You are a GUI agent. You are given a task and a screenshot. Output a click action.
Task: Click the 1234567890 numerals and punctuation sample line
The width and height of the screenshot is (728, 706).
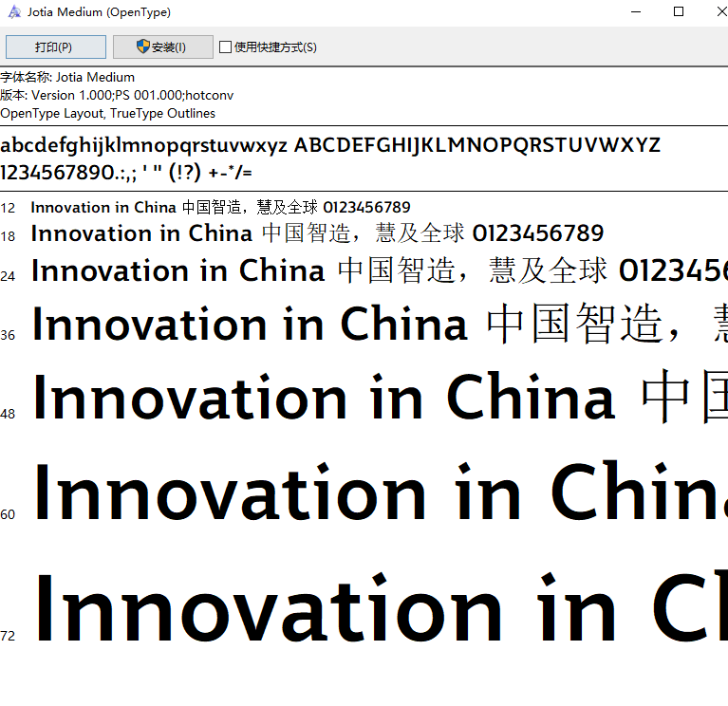click(126, 173)
